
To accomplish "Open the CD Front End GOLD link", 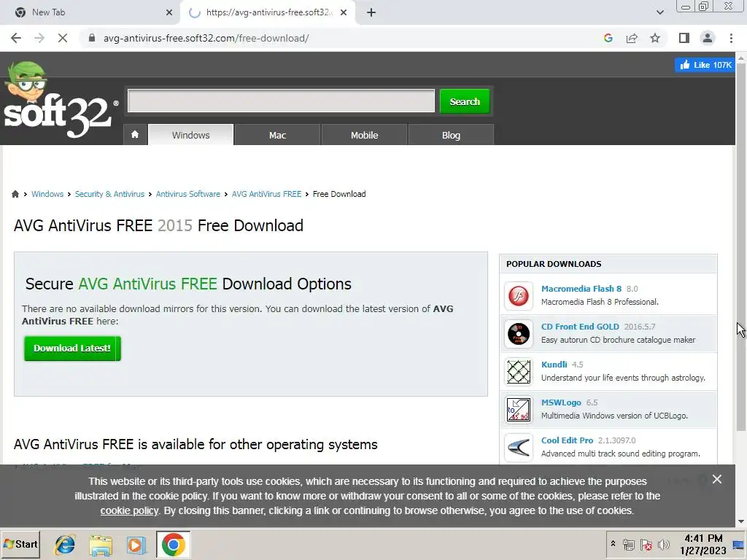I will pyautogui.click(x=580, y=327).
